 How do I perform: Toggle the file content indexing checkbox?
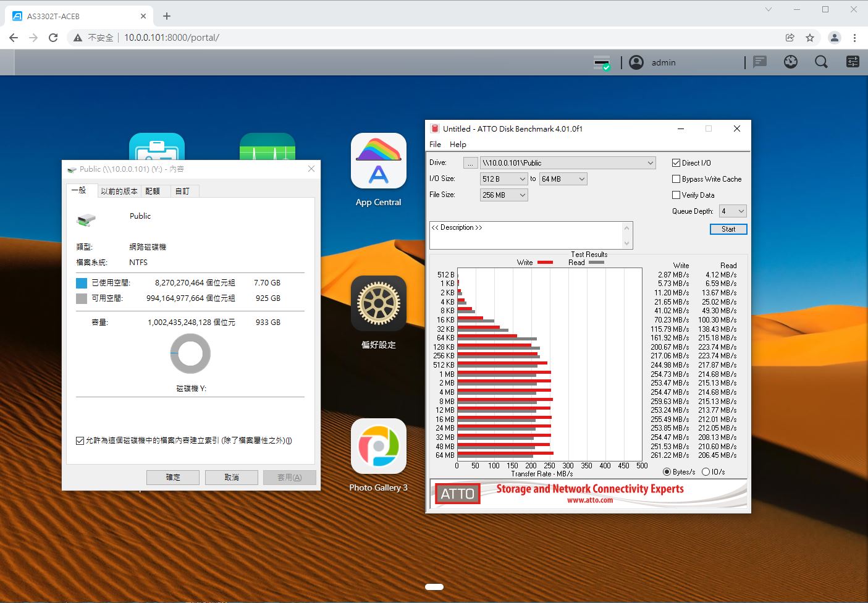80,441
